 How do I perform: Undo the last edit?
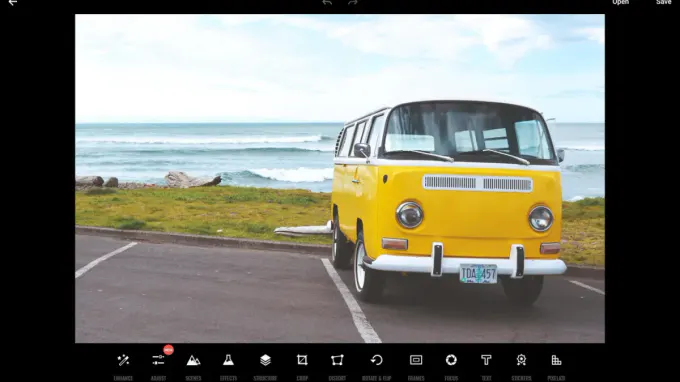(327, 2)
